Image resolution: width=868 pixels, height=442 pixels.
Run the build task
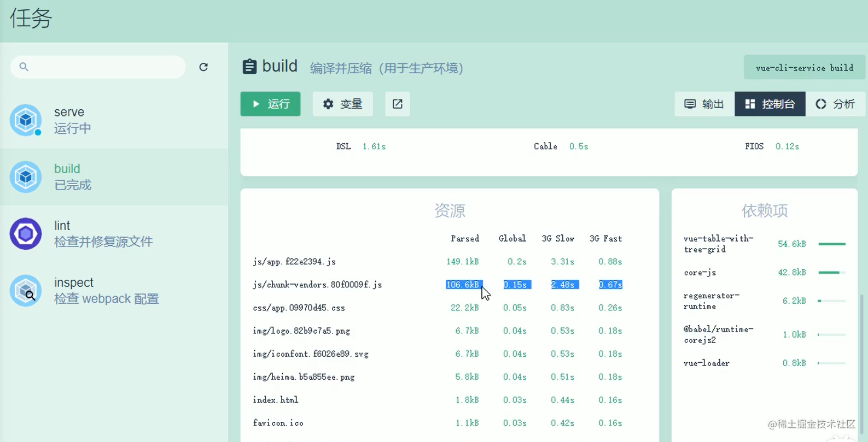point(271,104)
